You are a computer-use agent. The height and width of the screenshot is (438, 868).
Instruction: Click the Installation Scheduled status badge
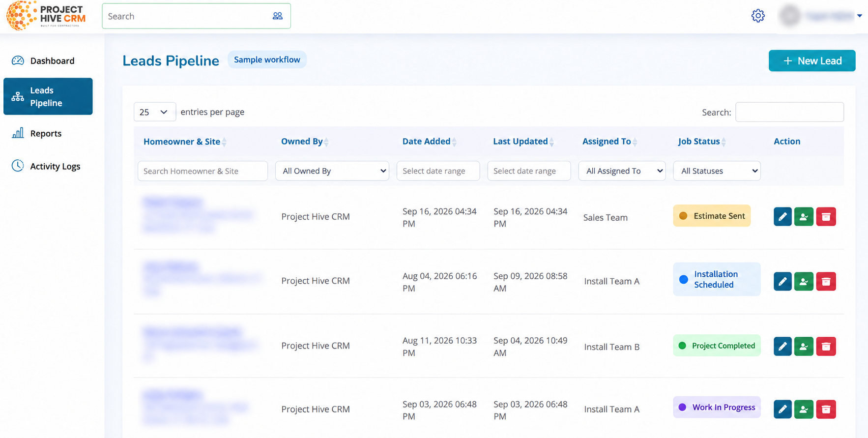click(717, 279)
